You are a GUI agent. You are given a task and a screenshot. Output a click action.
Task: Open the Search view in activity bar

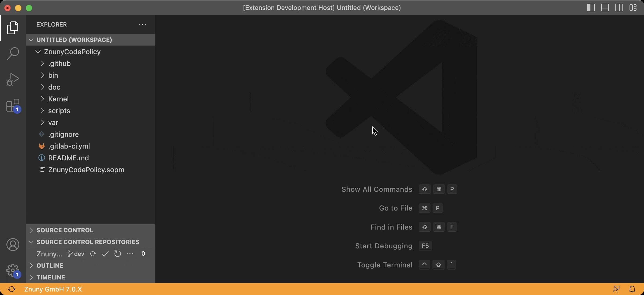click(13, 54)
